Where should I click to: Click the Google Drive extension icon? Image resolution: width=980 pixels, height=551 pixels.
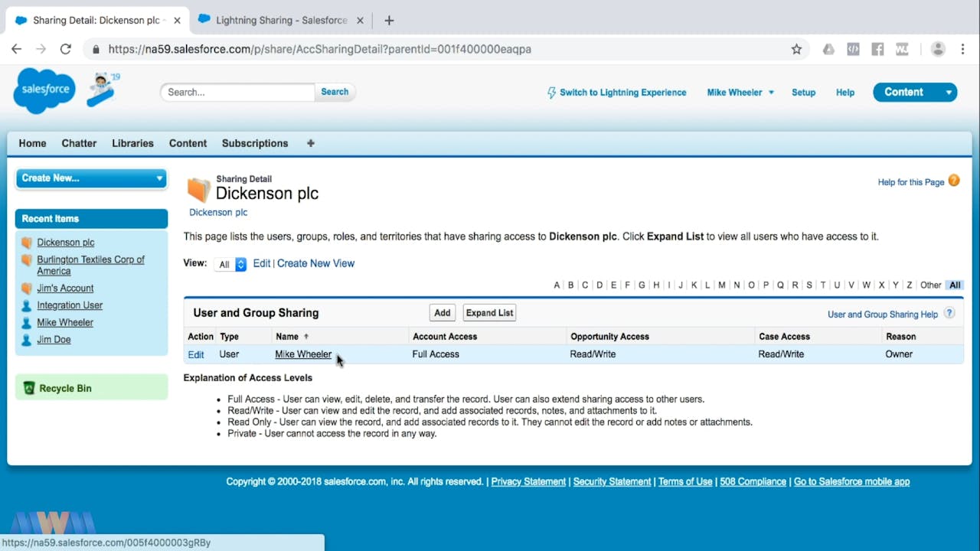[x=828, y=49]
